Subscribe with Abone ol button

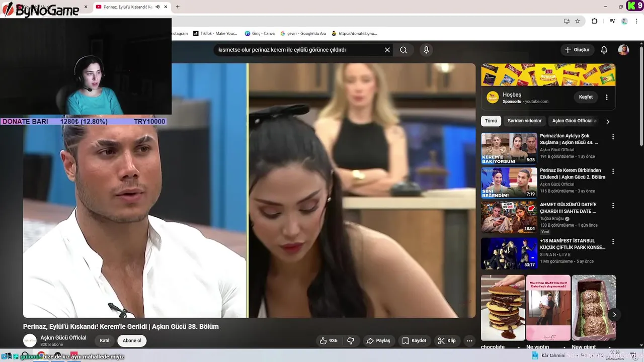(x=132, y=341)
